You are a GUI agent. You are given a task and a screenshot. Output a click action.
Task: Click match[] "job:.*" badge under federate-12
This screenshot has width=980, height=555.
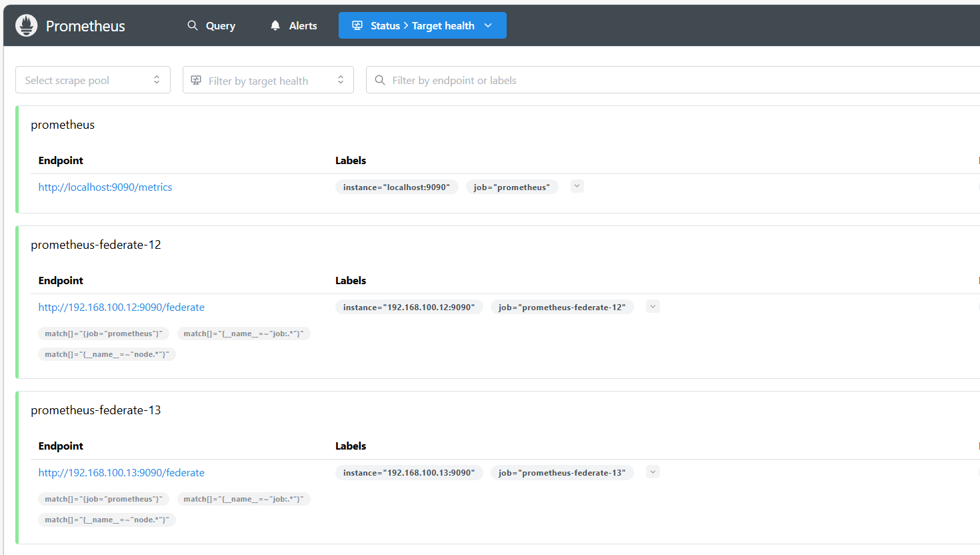coord(243,334)
